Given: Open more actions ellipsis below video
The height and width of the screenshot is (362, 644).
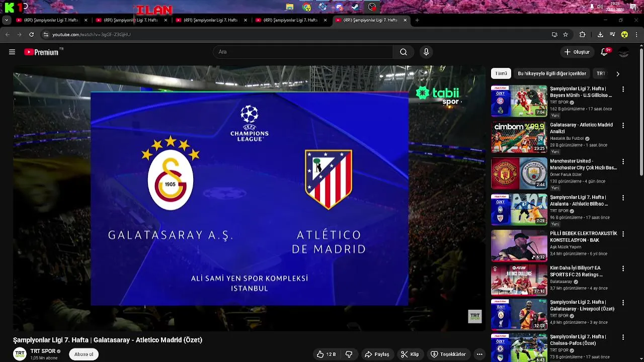Looking at the screenshot, I should 479,354.
